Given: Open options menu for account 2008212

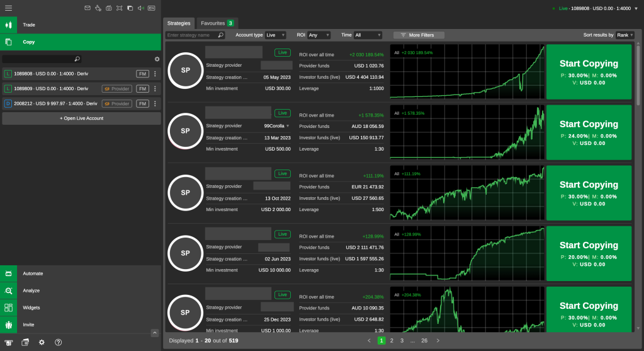Looking at the screenshot, I should [155, 103].
